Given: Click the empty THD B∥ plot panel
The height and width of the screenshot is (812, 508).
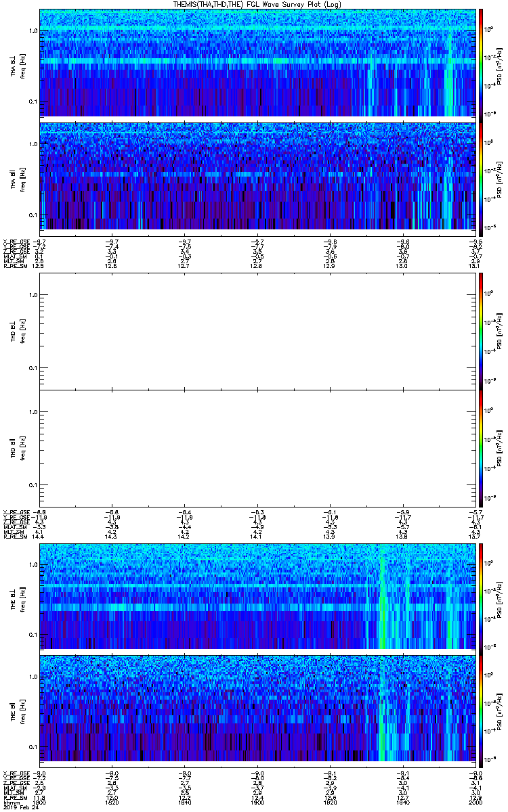Looking at the screenshot, I should (x=257, y=449).
